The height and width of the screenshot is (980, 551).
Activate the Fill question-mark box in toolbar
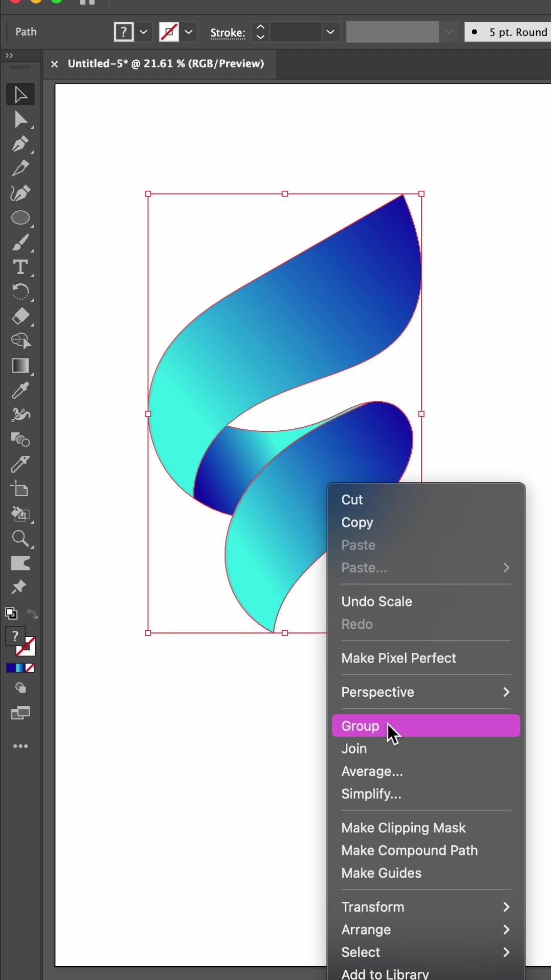point(14,636)
